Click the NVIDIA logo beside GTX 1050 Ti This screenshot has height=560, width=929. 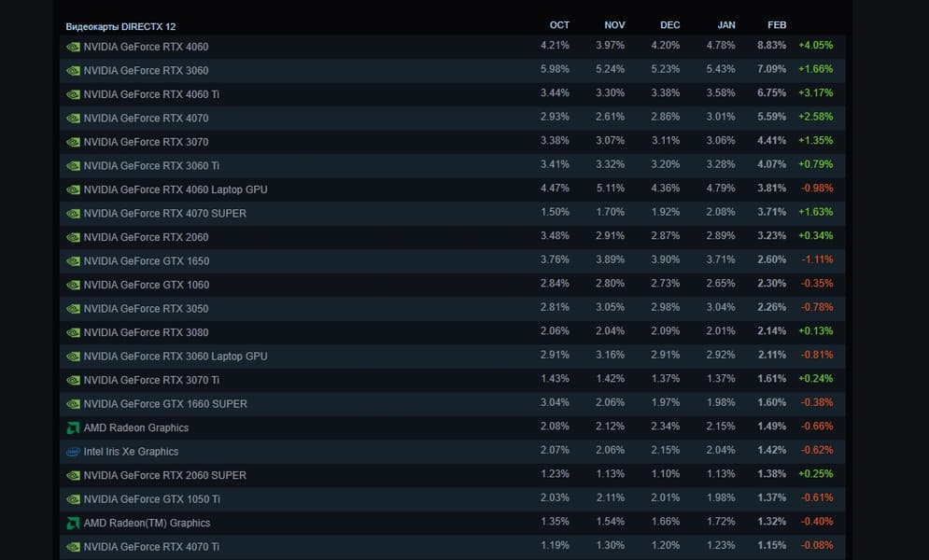coord(73,499)
